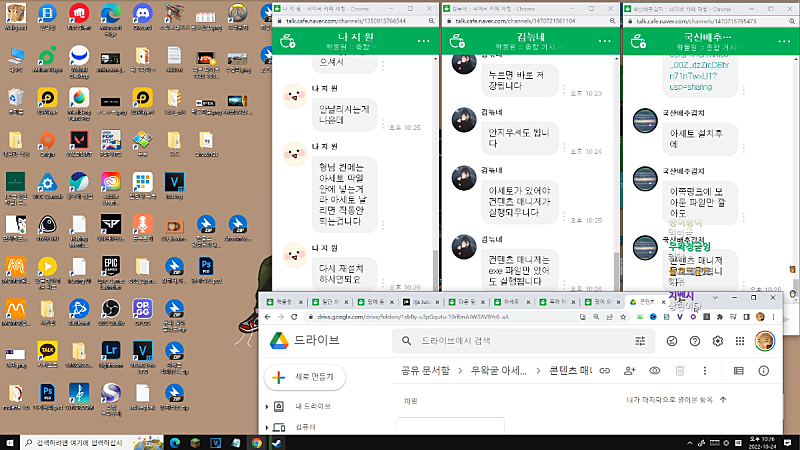Image resolution: width=800 pixels, height=450 pixels.
Task: Click the Last opened by me column header
Action: coord(669,400)
